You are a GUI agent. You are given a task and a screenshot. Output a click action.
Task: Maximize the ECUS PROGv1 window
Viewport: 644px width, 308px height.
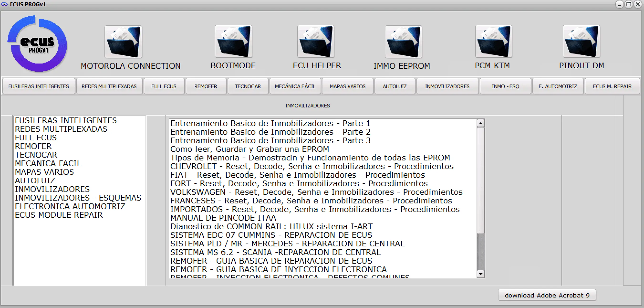pos(628,4)
